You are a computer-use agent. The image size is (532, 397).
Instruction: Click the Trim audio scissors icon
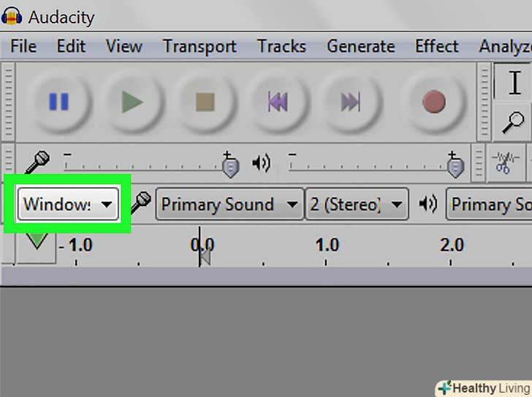[x=505, y=163]
